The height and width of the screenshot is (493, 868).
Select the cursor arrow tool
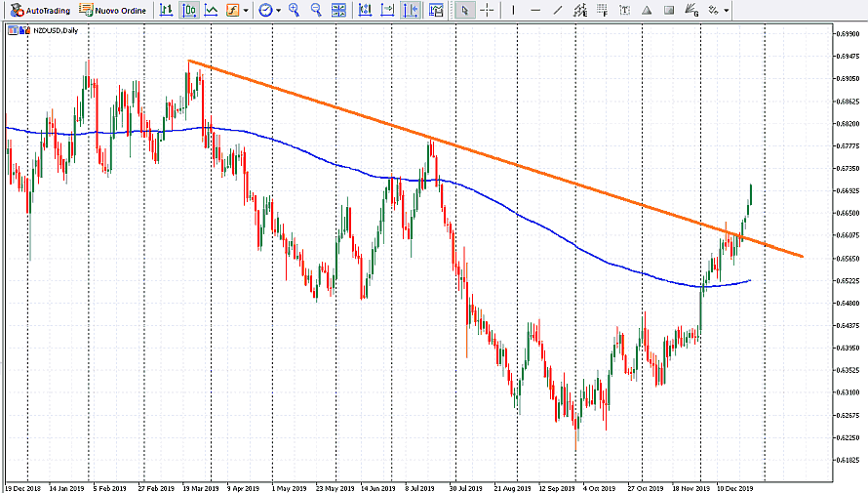coord(464,11)
